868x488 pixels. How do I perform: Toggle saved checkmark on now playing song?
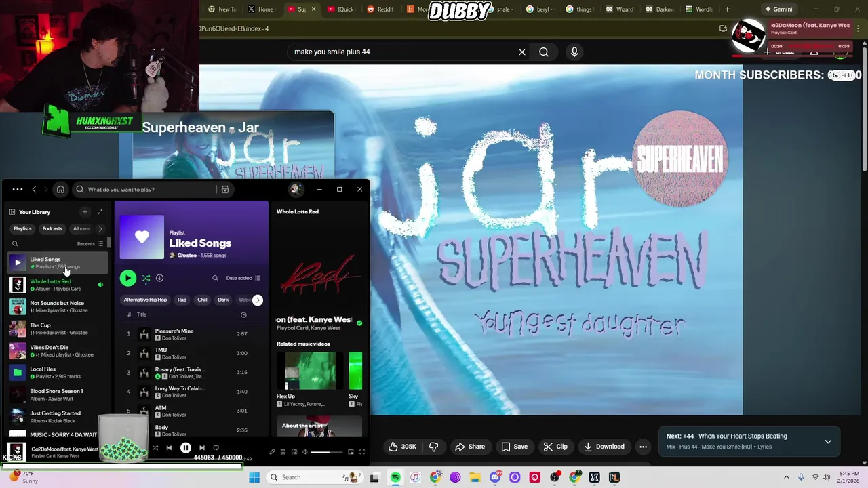click(359, 323)
